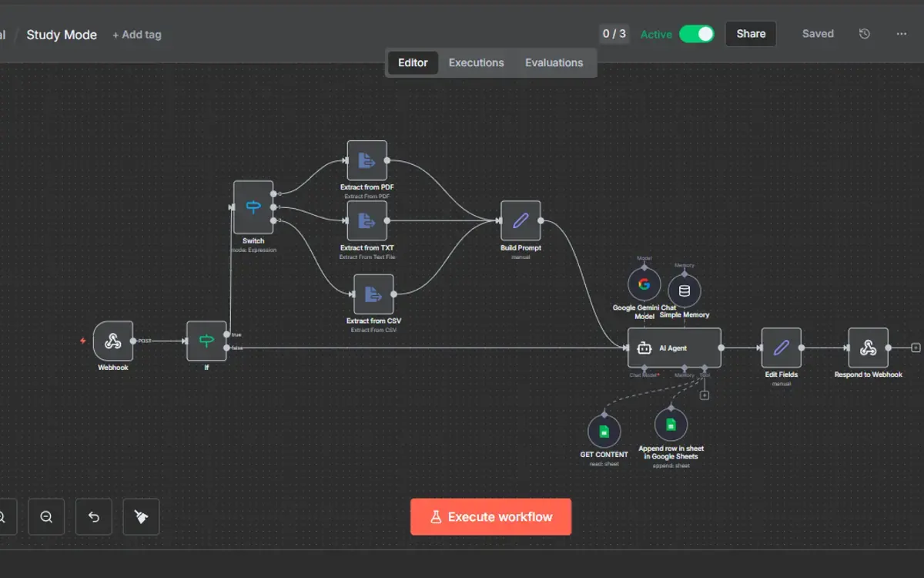Click the Chat Model connector label

644,375
